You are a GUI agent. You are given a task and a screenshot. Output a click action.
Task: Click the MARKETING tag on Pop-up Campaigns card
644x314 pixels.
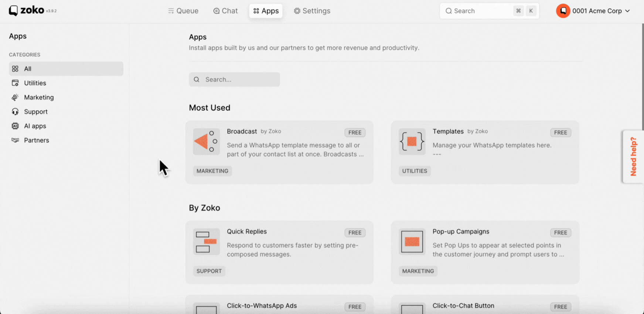(418, 271)
